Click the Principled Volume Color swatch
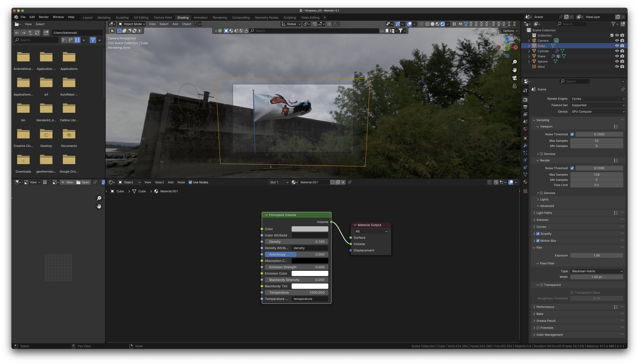The height and width of the screenshot is (364, 639). pyautogui.click(x=310, y=229)
